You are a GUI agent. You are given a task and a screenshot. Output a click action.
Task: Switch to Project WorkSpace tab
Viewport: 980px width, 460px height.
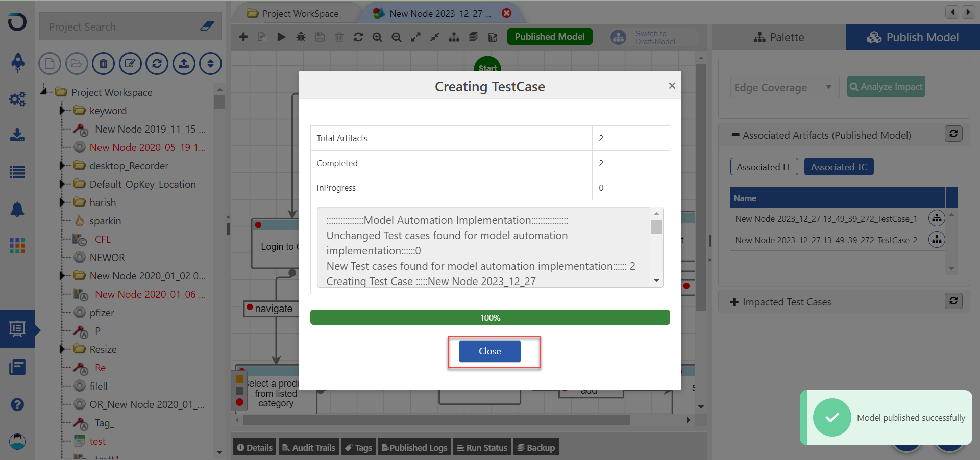(292, 13)
